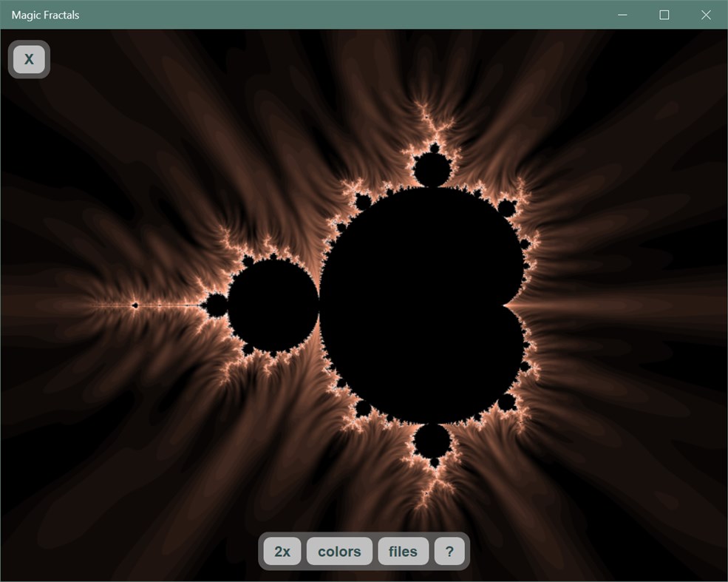Click the X button in the top-left corner
Viewport: 728px width, 582px height.
[x=29, y=59]
